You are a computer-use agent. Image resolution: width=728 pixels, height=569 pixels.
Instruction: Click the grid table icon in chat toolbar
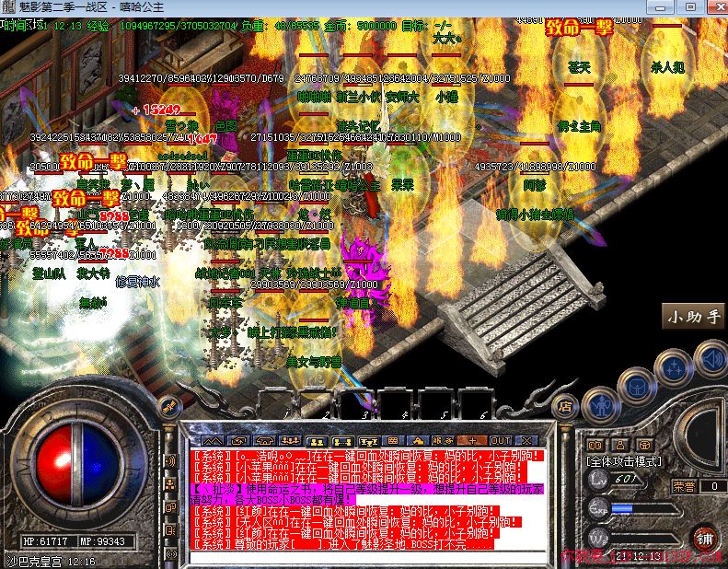393,440
